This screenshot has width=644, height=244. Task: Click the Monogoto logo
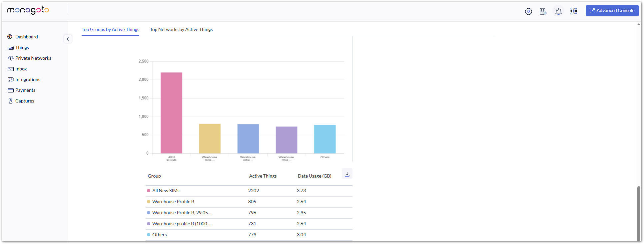[28, 10]
